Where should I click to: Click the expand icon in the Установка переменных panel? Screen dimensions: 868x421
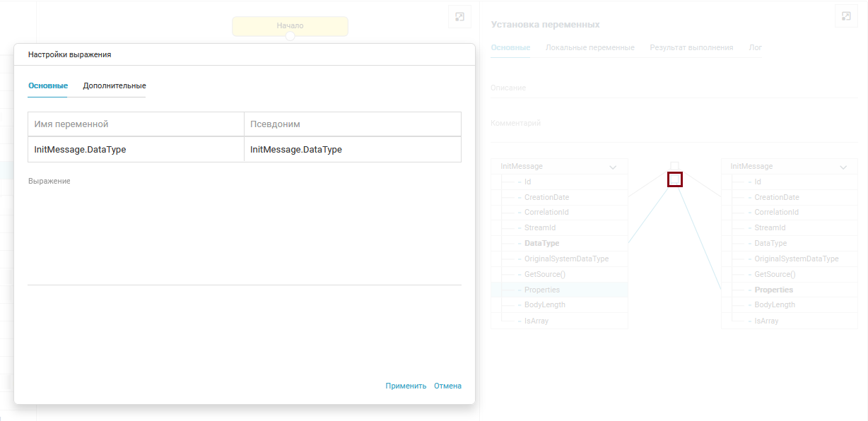(x=846, y=16)
